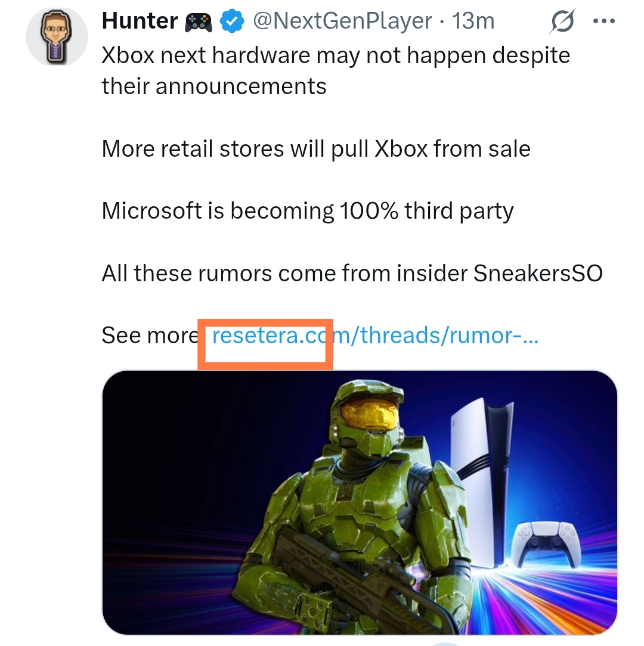
Task: Click the DualSense controller in the image
Action: [541, 543]
